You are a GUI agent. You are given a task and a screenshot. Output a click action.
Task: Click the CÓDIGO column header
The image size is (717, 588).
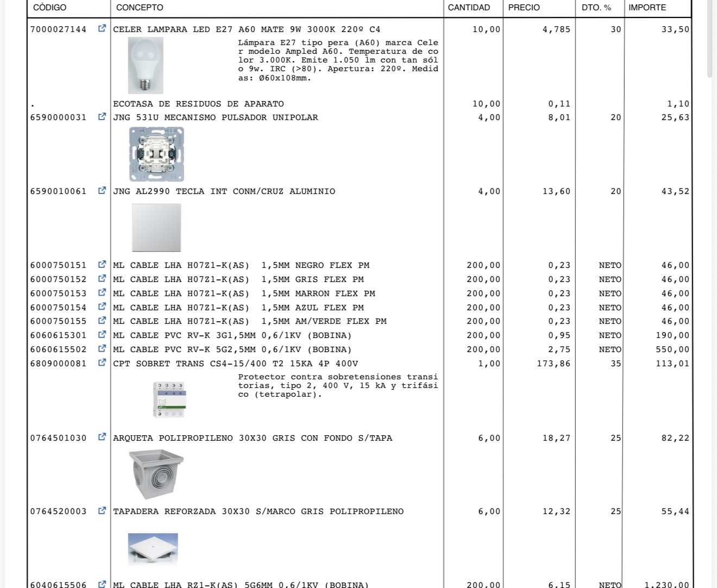tap(50, 8)
